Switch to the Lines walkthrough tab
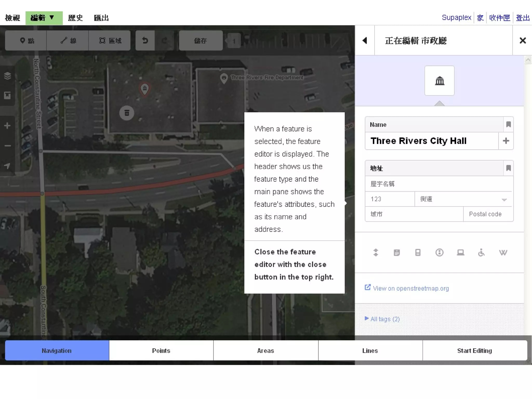The height and width of the screenshot is (399, 532). pos(370,350)
